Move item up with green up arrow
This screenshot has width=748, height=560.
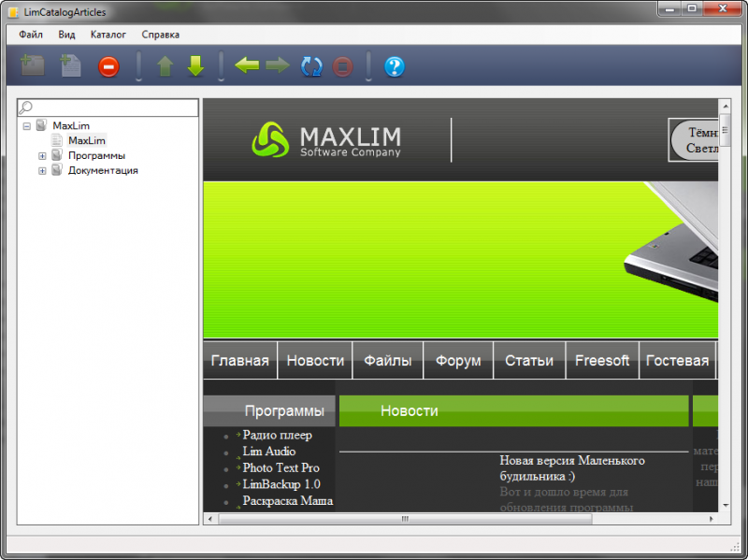click(x=165, y=66)
